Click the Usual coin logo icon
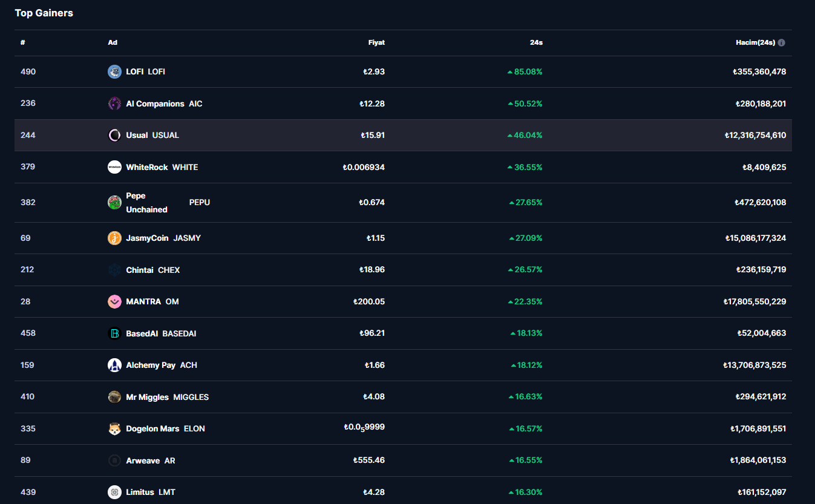 pos(114,136)
